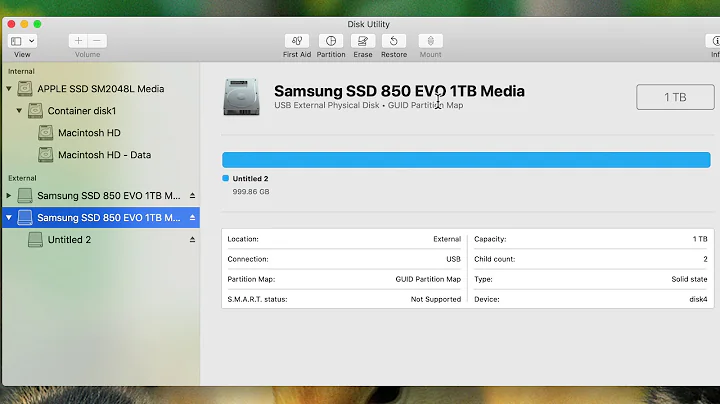Click the Disk Utility window title
The height and width of the screenshot is (404, 720).
pyautogui.click(x=368, y=24)
